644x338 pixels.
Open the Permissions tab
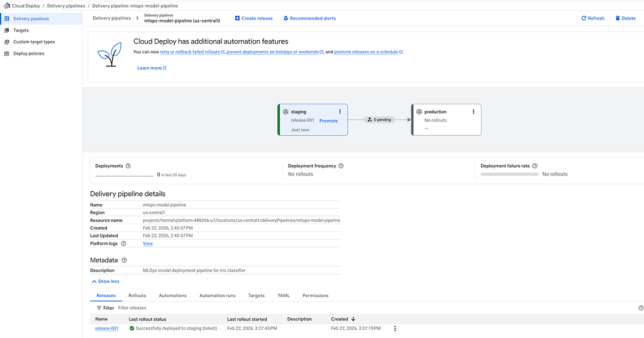(x=316, y=295)
